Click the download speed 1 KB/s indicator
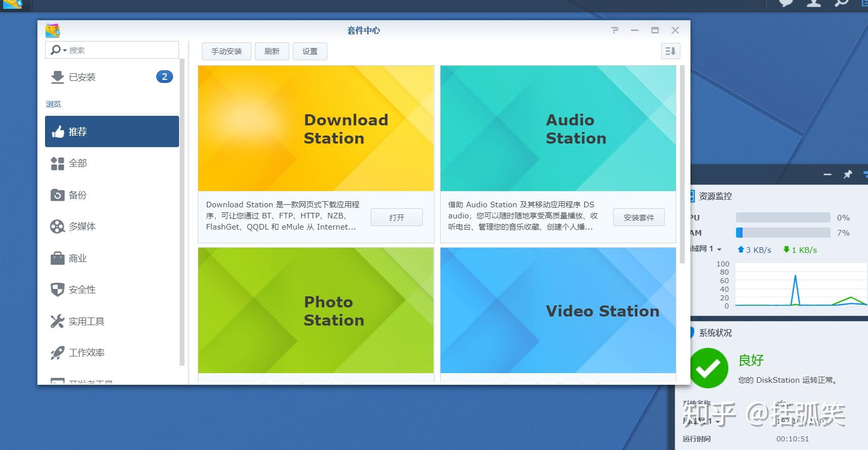 pos(800,250)
